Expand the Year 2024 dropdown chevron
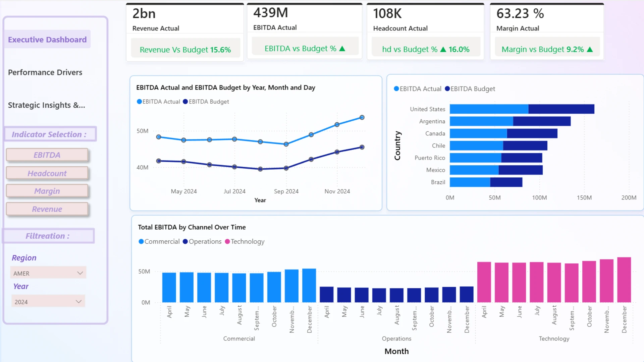The width and height of the screenshot is (644, 362). click(x=78, y=302)
